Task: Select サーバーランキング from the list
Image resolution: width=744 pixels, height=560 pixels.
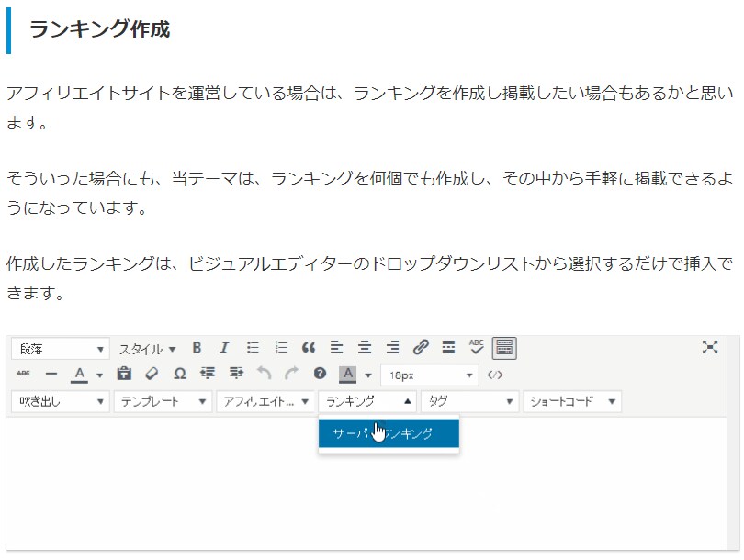Action: tap(389, 433)
